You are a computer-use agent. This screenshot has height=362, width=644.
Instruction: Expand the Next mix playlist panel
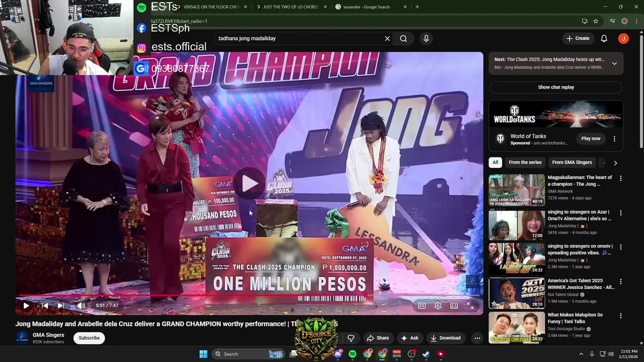614,63
